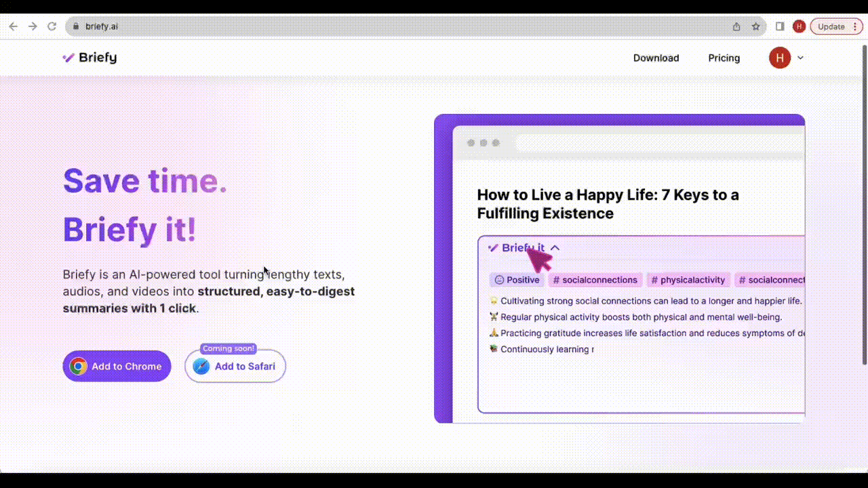Click the Cultivating strong social connections bullet
This screenshot has height=488, width=868.
(x=646, y=301)
